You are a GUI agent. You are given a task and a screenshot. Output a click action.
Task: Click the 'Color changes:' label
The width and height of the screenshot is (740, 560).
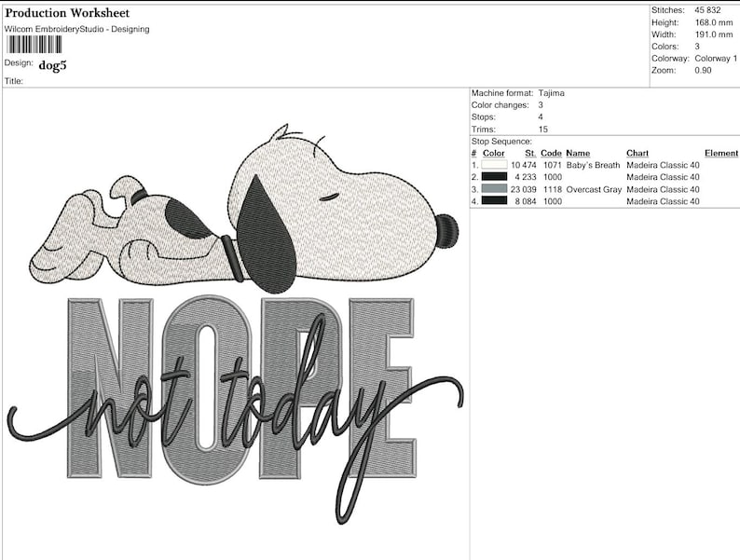[500, 104]
